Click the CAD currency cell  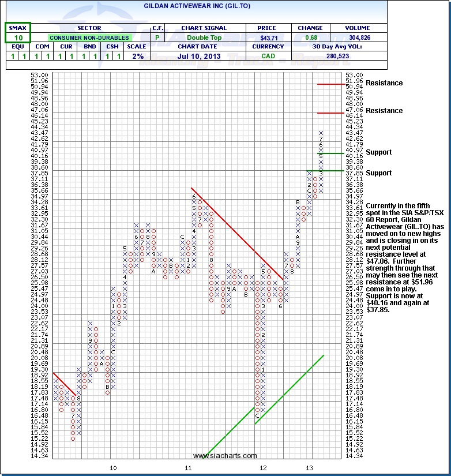[x=266, y=56]
